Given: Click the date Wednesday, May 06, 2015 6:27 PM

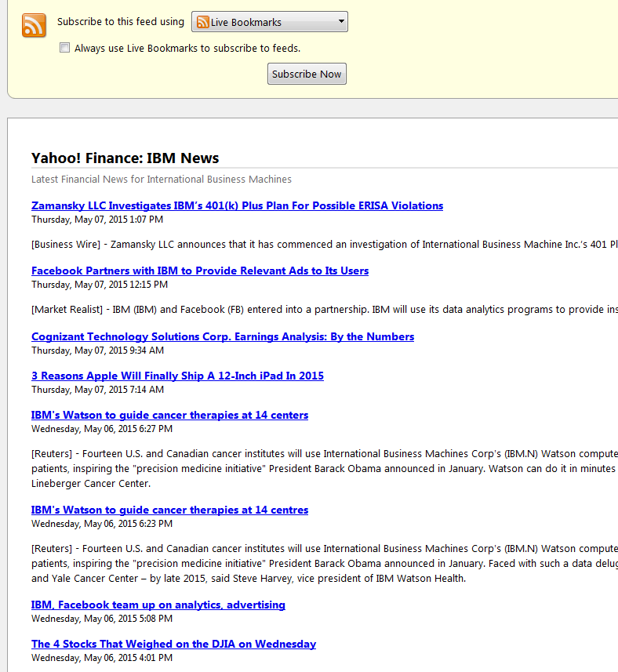Looking at the screenshot, I should (102, 429).
